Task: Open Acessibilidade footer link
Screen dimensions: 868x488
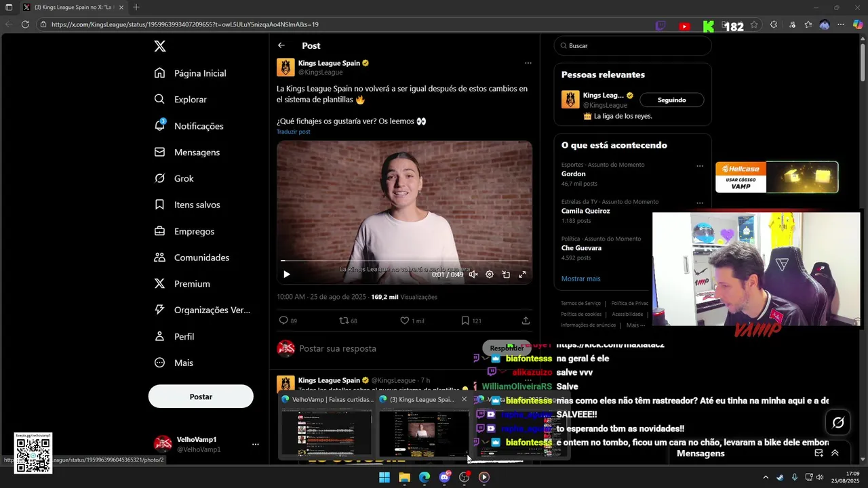Action: click(627, 314)
